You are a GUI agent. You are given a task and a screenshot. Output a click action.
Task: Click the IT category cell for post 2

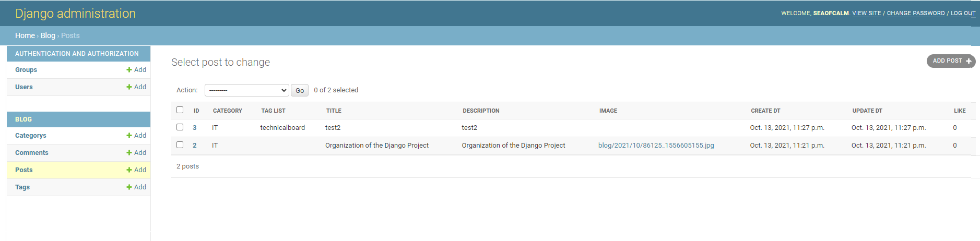pyautogui.click(x=215, y=146)
